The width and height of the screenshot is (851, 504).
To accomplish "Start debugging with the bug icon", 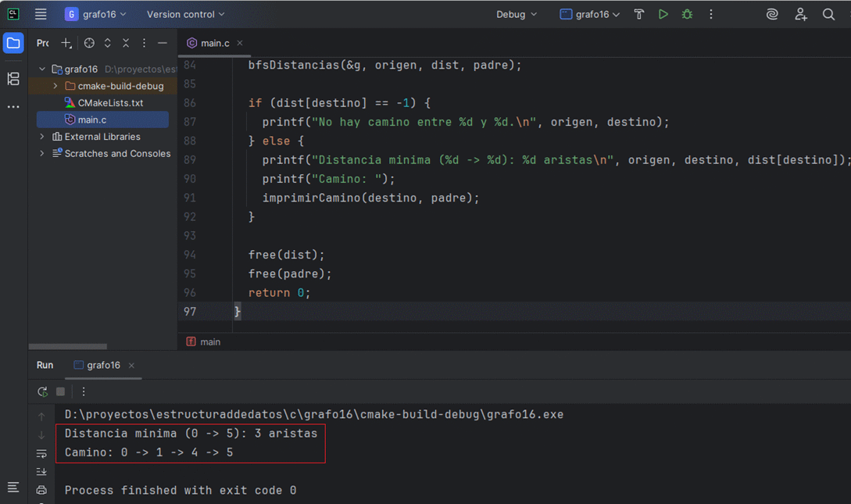I will click(x=687, y=14).
